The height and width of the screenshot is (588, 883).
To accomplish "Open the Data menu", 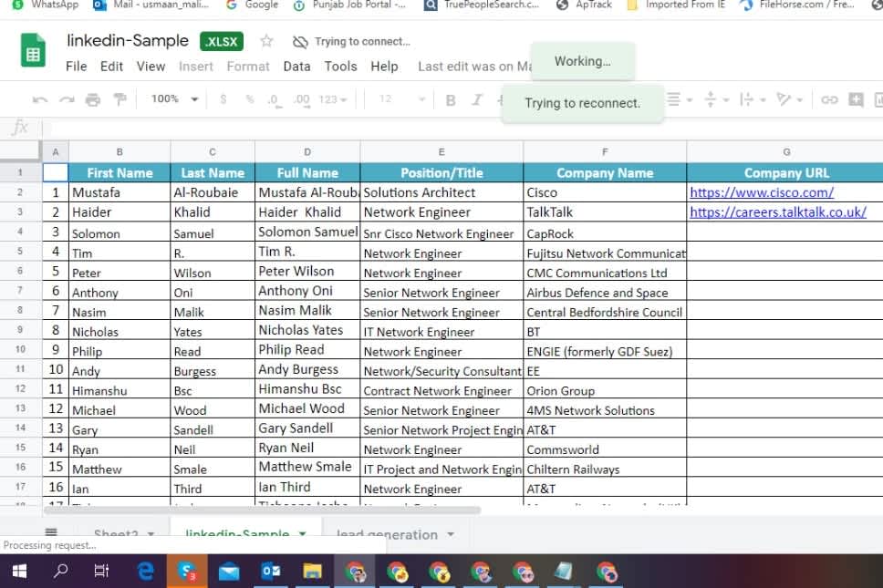I will point(296,67).
